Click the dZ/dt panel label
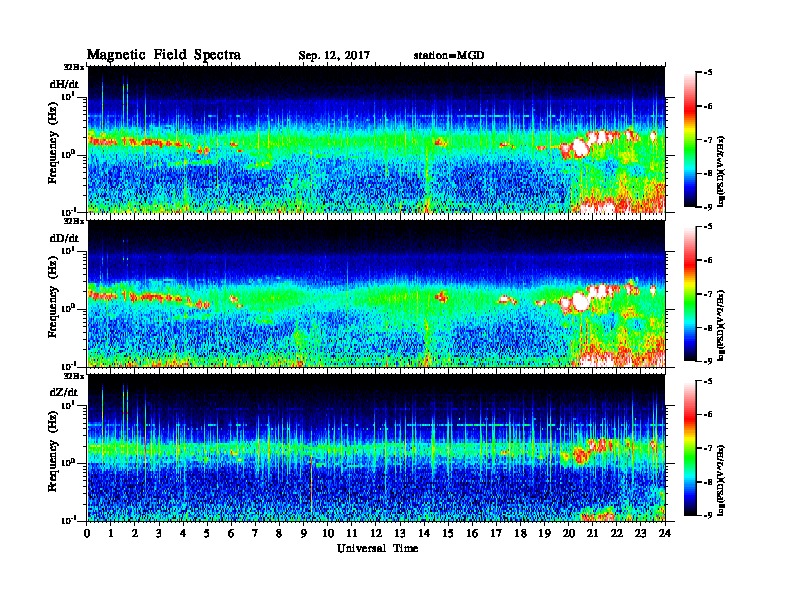Image resolution: width=792 pixels, height=612 pixels. tap(64, 392)
